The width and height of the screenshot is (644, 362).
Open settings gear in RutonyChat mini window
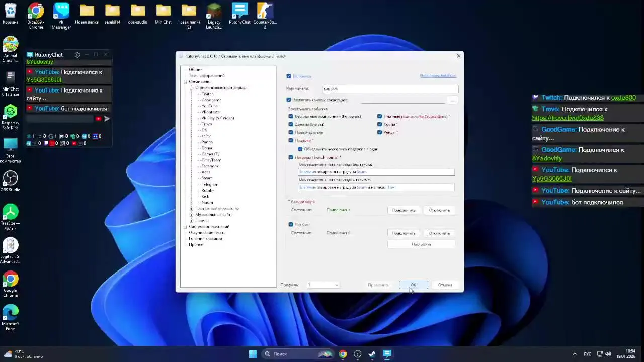coord(77,55)
